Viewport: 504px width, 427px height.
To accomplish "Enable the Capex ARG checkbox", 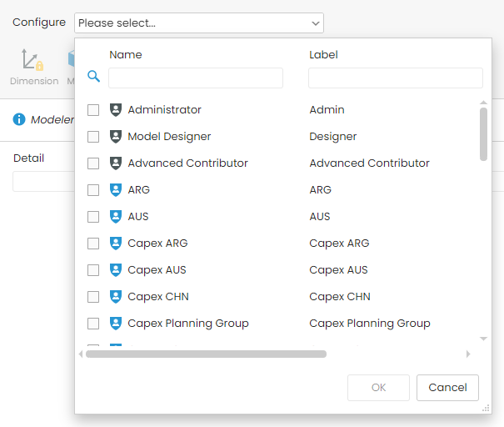I will coord(93,244).
